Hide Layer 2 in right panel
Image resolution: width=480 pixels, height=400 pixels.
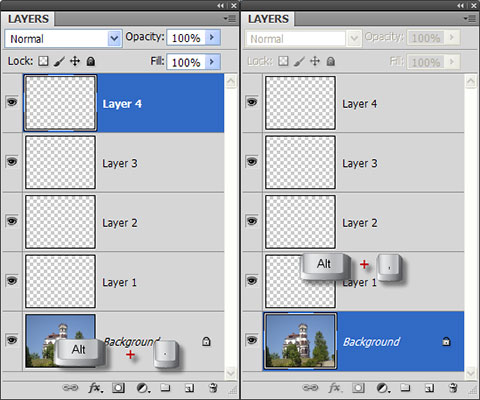coord(252,221)
